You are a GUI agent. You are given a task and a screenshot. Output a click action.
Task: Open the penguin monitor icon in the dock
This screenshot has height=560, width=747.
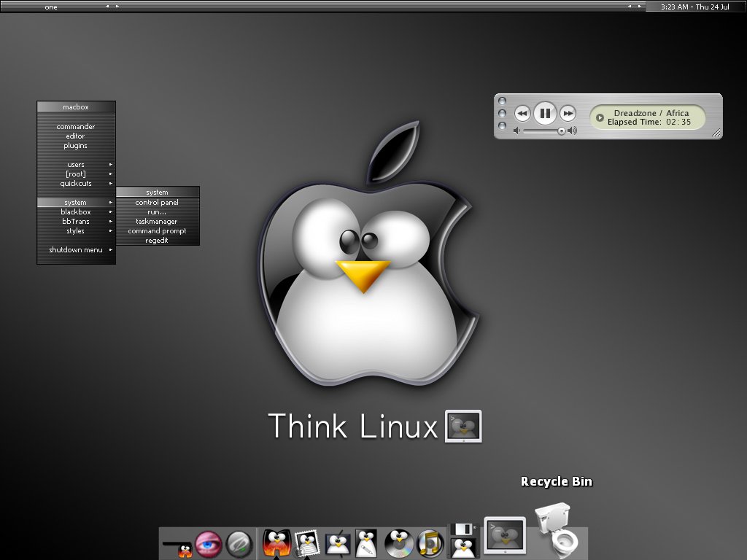pos(338,544)
